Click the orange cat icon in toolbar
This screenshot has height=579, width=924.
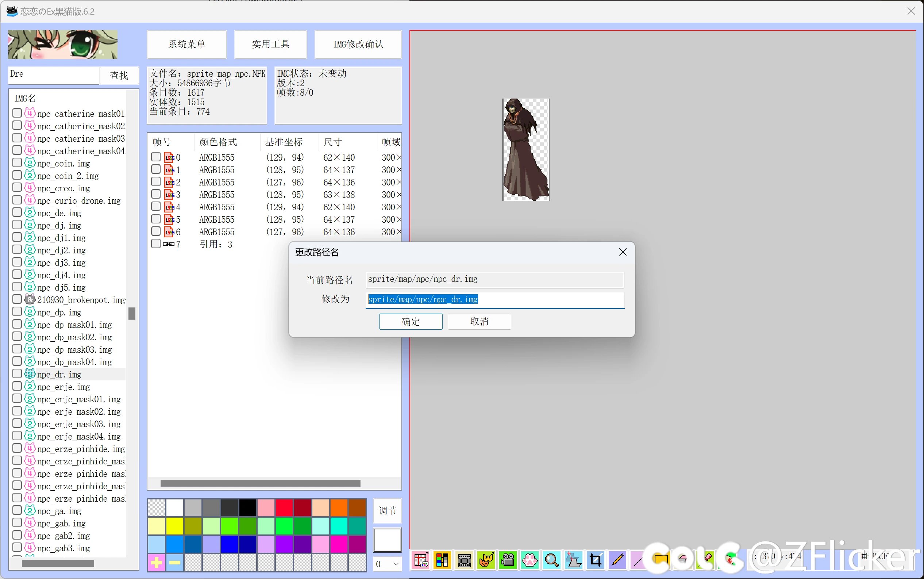point(486,560)
